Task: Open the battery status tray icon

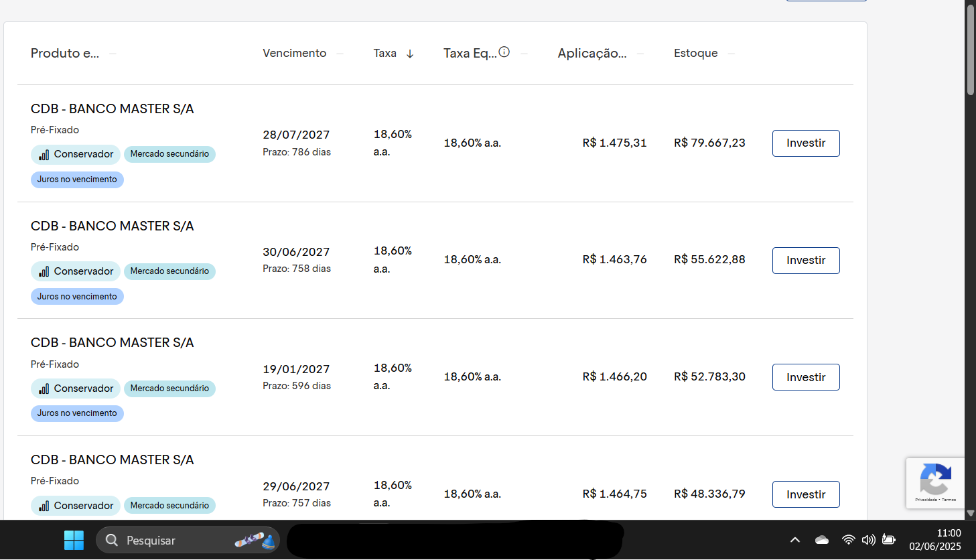Action: (x=889, y=540)
